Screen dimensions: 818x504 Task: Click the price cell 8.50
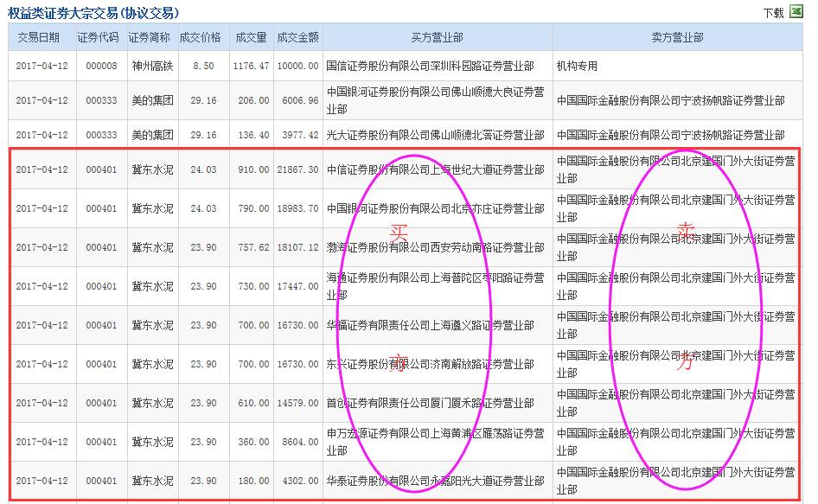coord(203,66)
